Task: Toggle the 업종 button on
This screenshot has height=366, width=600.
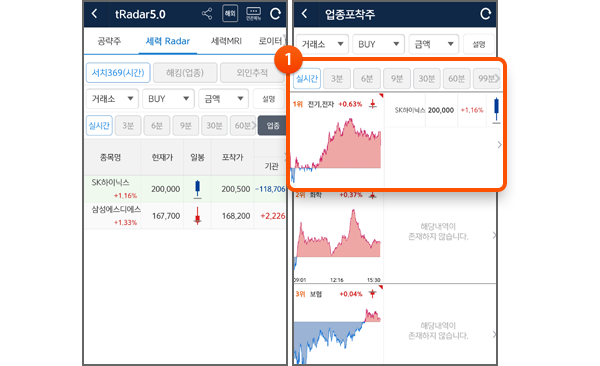Action: pyautogui.click(x=272, y=126)
